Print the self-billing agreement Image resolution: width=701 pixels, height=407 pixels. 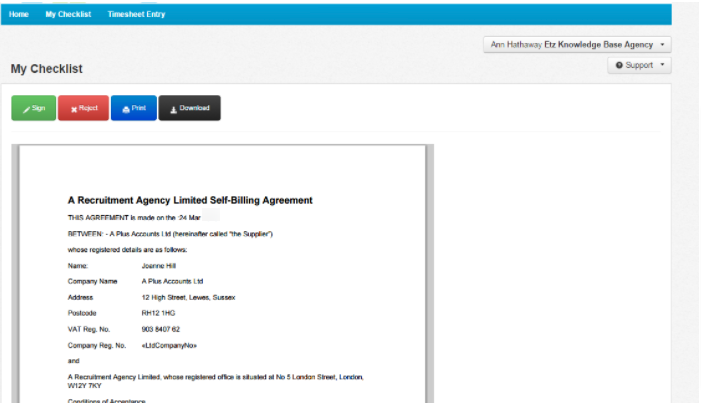pyautogui.click(x=134, y=108)
